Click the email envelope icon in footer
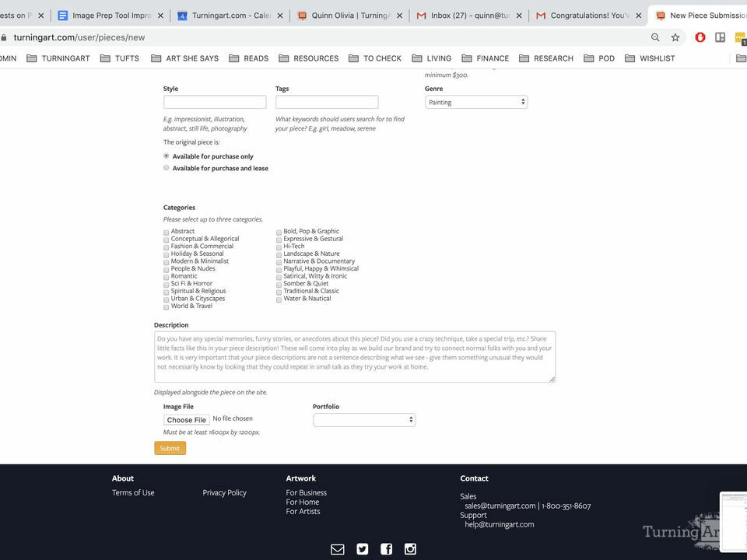This screenshot has height=560, width=747. click(337, 549)
